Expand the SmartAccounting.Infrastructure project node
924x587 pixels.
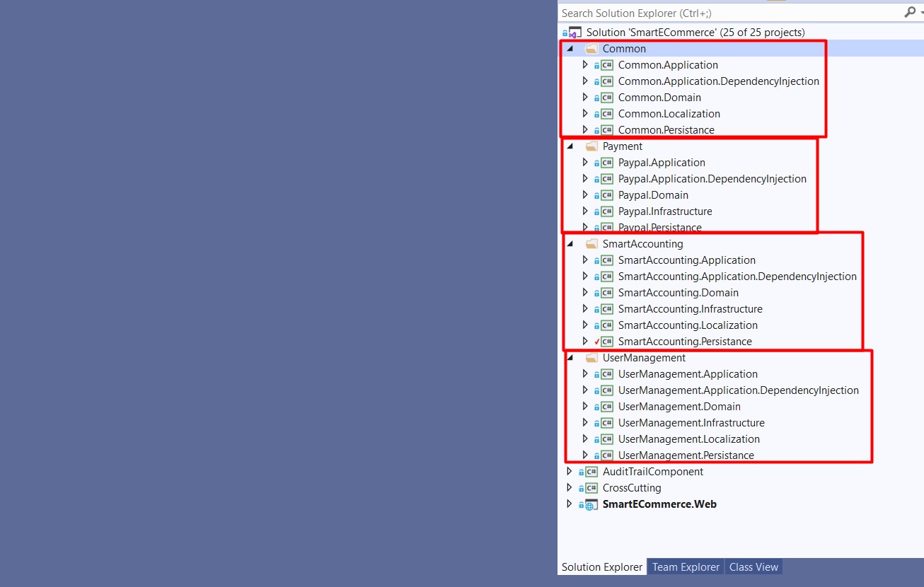click(x=585, y=309)
